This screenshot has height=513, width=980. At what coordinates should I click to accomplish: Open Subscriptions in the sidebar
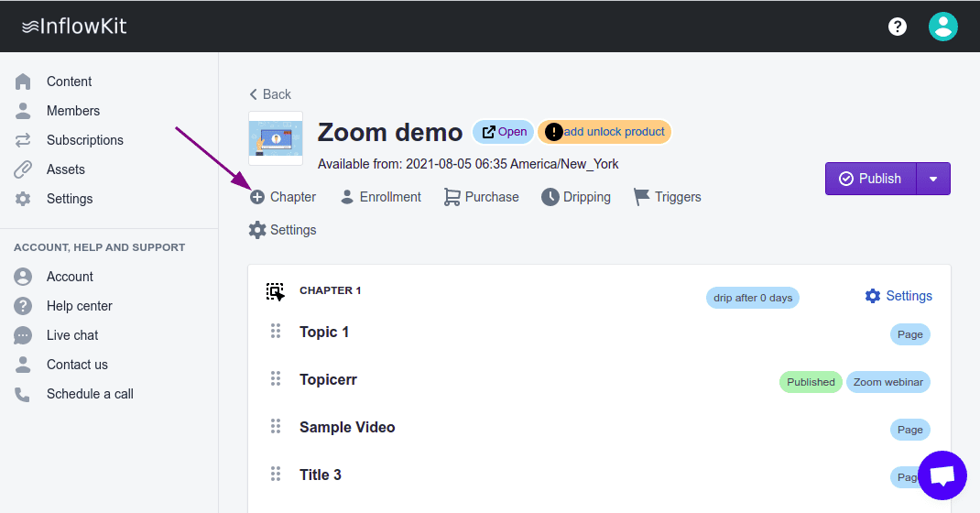pyautogui.click(x=84, y=140)
